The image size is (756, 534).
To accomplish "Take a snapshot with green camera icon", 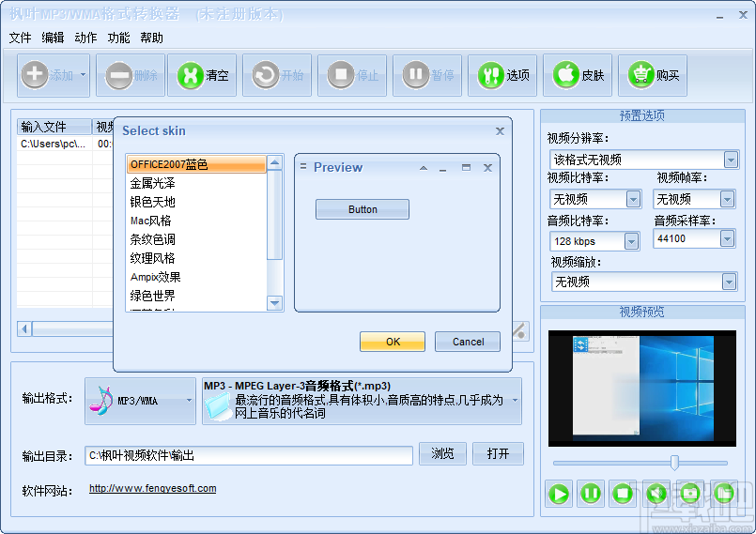I will pyautogui.click(x=690, y=494).
